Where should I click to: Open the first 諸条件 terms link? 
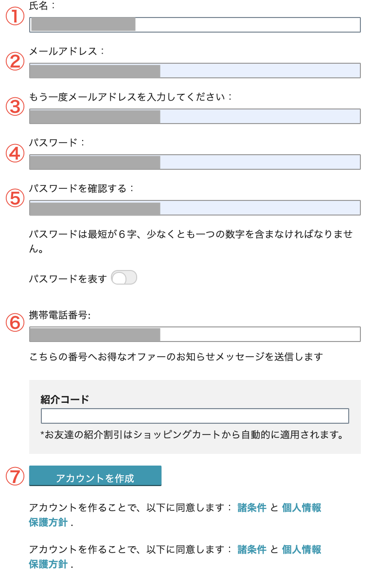pos(251,508)
